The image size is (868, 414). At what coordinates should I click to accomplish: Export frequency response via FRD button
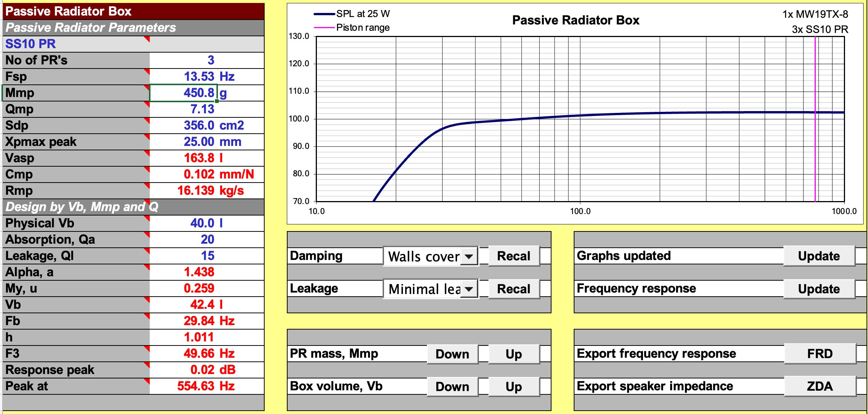[820, 354]
